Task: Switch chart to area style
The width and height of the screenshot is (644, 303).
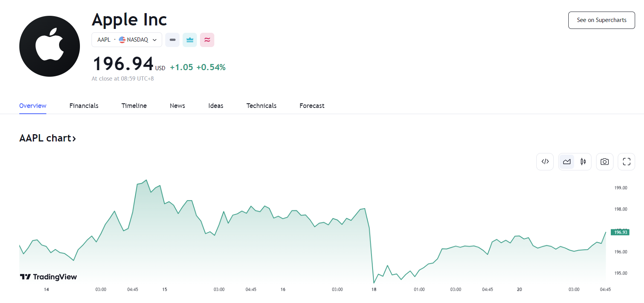Action: tap(567, 162)
